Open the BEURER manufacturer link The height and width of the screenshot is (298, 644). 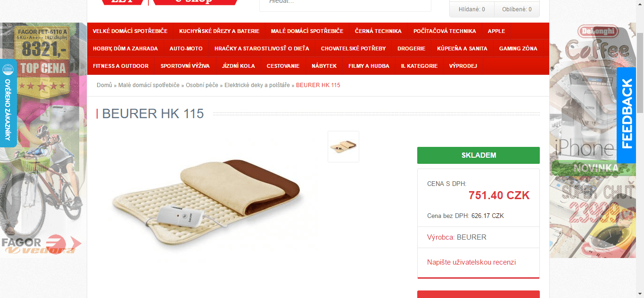(471, 237)
